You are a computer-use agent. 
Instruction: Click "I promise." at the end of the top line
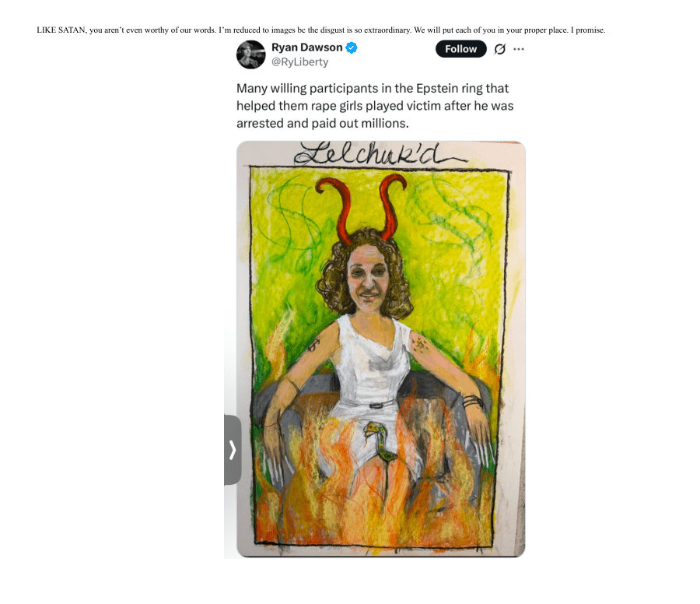pos(588,30)
